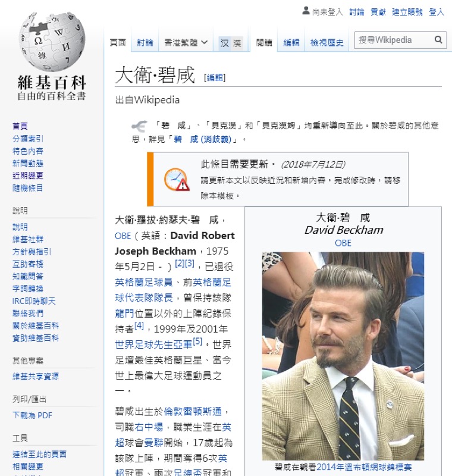Open 新聞動態 in the sidebar
Screen dimensions: 452x476
pos(28,163)
